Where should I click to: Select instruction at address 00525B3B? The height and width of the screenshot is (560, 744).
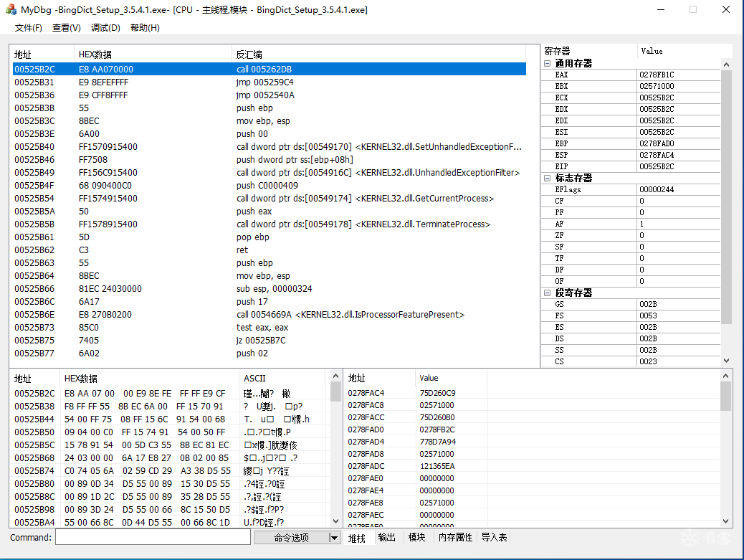coord(269,108)
